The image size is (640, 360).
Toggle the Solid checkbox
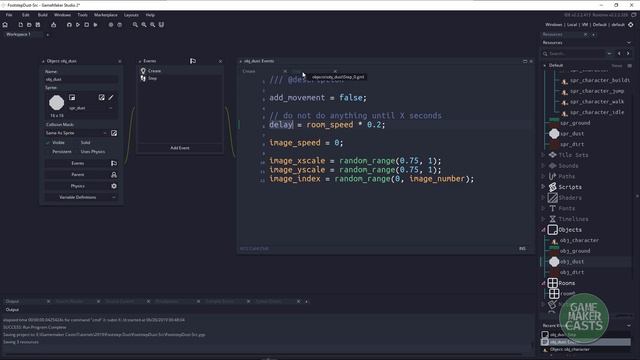[x=76, y=142]
